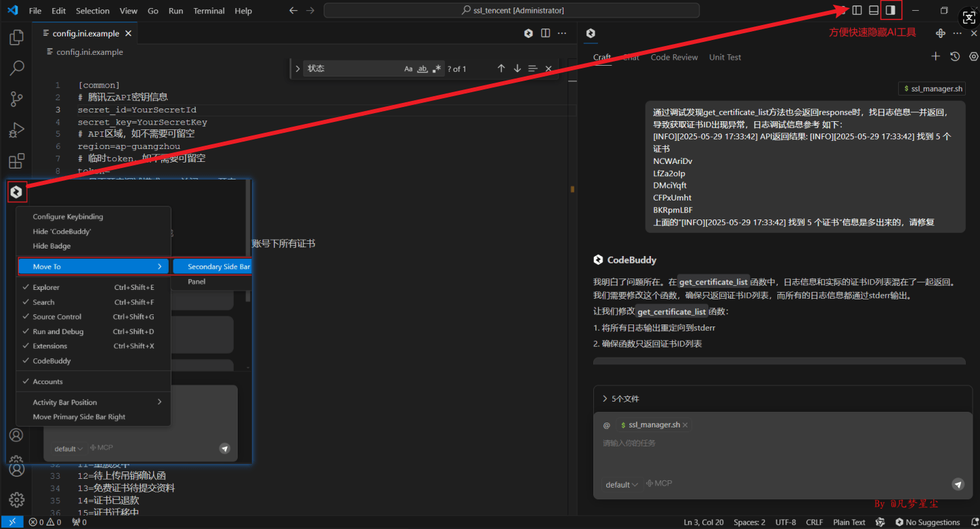The width and height of the screenshot is (980, 529).
Task: Open the default model dropdown in chat
Action: [x=620, y=484]
